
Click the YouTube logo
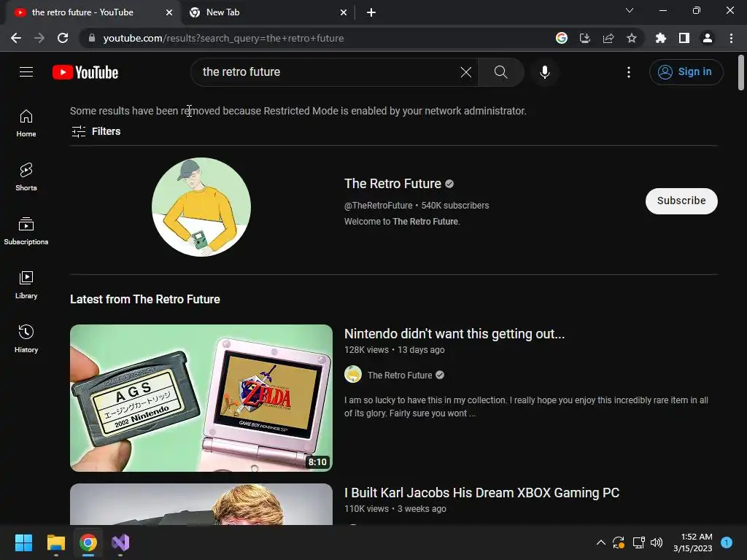click(x=85, y=72)
